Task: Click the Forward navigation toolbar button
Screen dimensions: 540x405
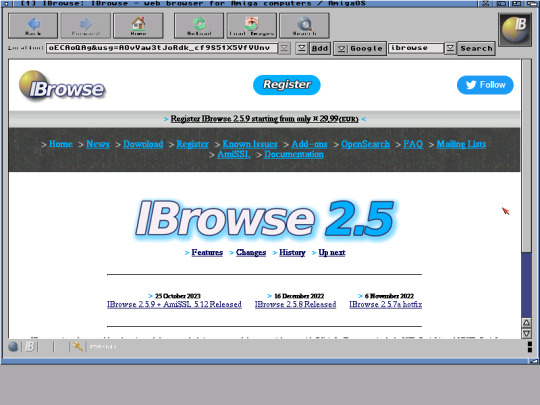Action: [86, 26]
